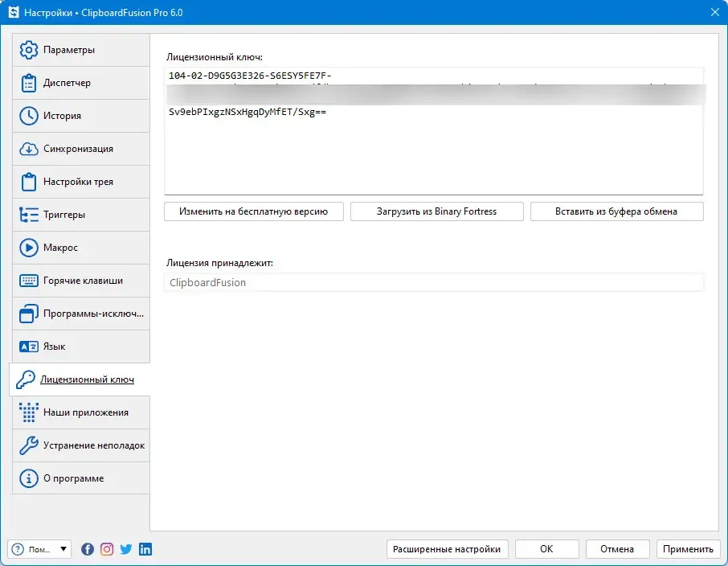Open the Instagram page icon
The image size is (728, 566).
pyautogui.click(x=107, y=549)
